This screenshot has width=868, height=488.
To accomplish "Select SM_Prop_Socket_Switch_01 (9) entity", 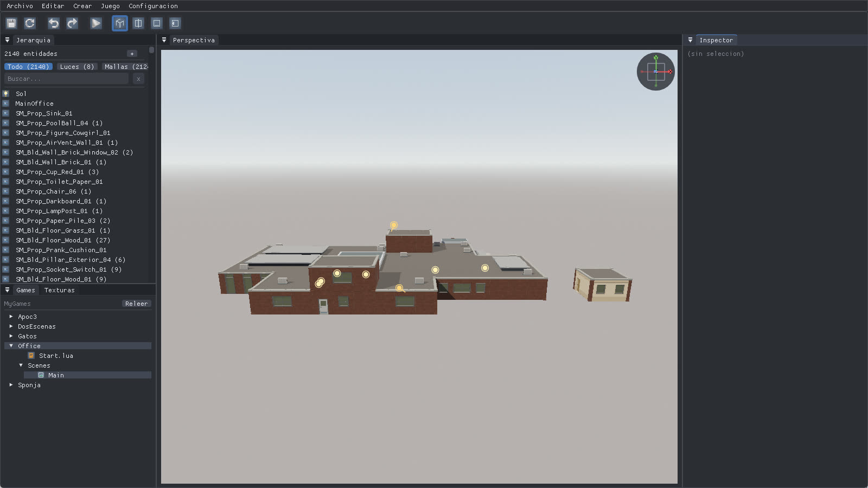I will click(68, 269).
